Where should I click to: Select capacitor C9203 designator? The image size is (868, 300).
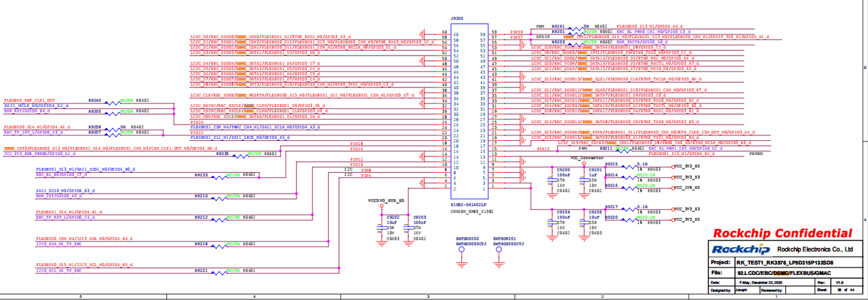pyautogui.click(x=420, y=217)
